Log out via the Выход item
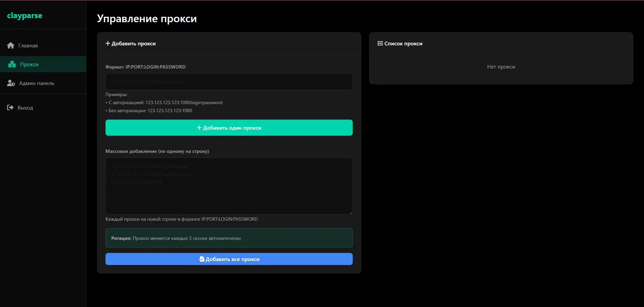 [x=25, y=108]
